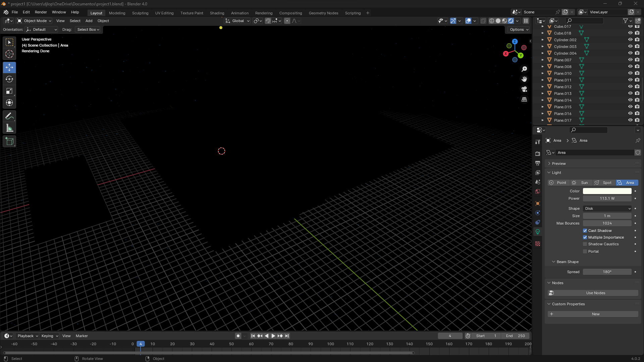Toggle camera view in viewport

coord(524,89)
